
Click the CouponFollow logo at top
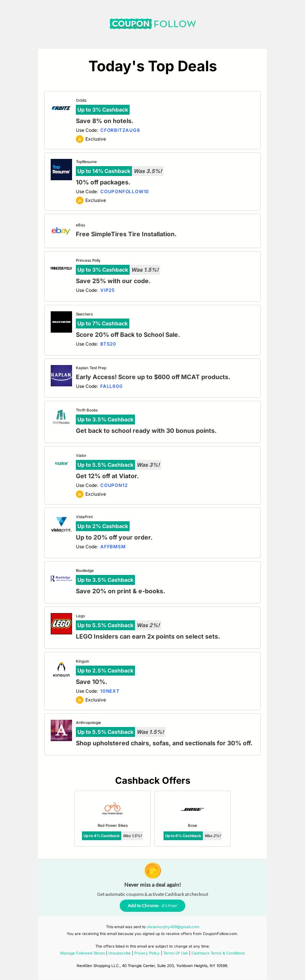coord(152,24)
